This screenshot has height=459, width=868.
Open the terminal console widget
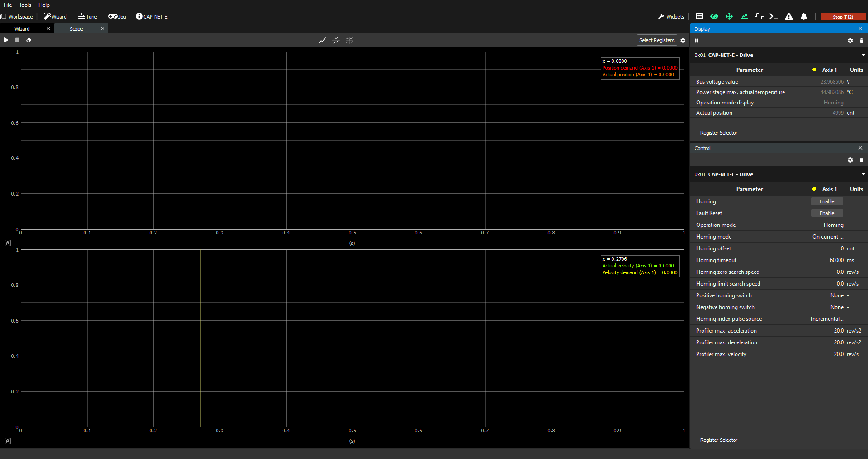[x=774, y=17]
